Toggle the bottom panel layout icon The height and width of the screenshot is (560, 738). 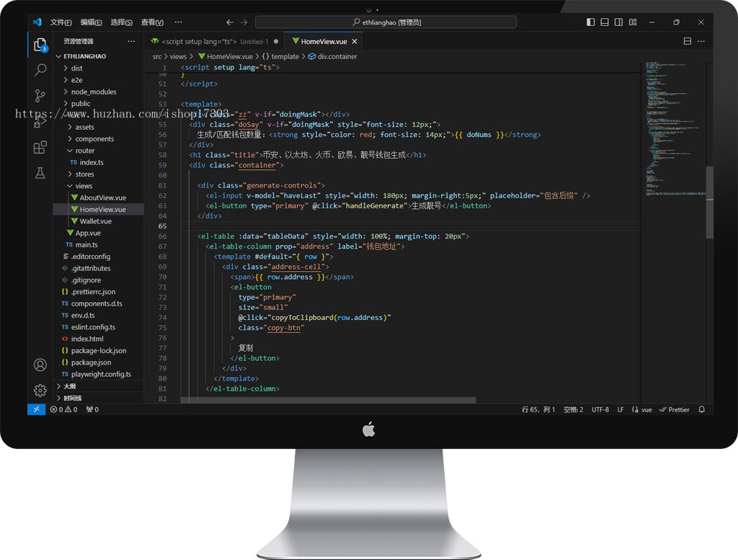click(605, 22)
